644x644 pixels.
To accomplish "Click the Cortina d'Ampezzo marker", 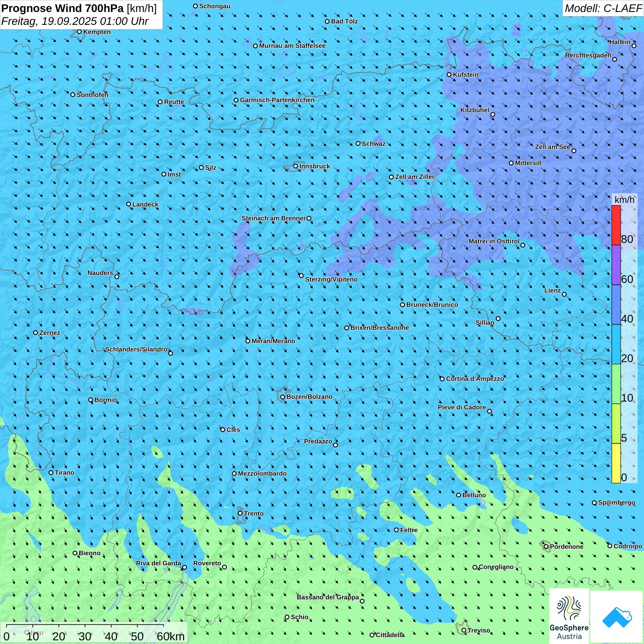I will click(443, 379).
